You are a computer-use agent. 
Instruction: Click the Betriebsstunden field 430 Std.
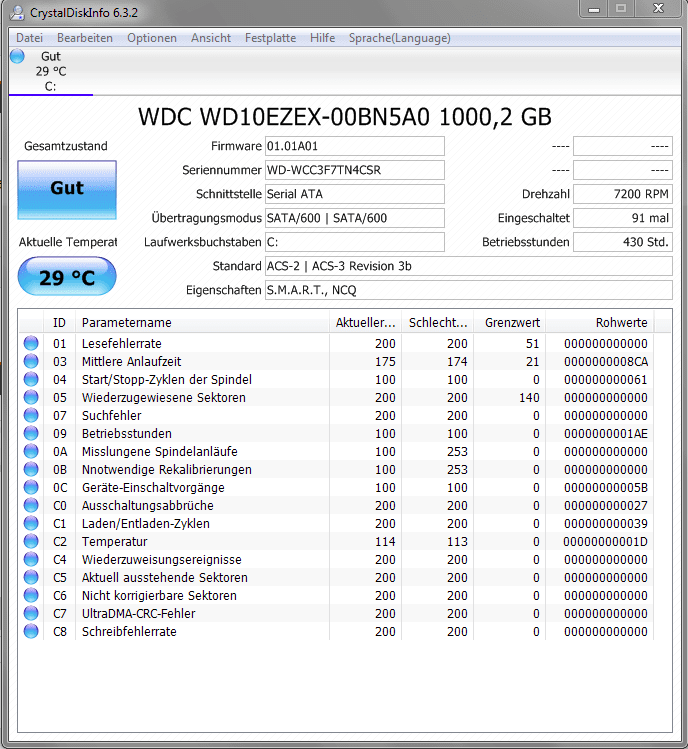click(x=623, y=242)
